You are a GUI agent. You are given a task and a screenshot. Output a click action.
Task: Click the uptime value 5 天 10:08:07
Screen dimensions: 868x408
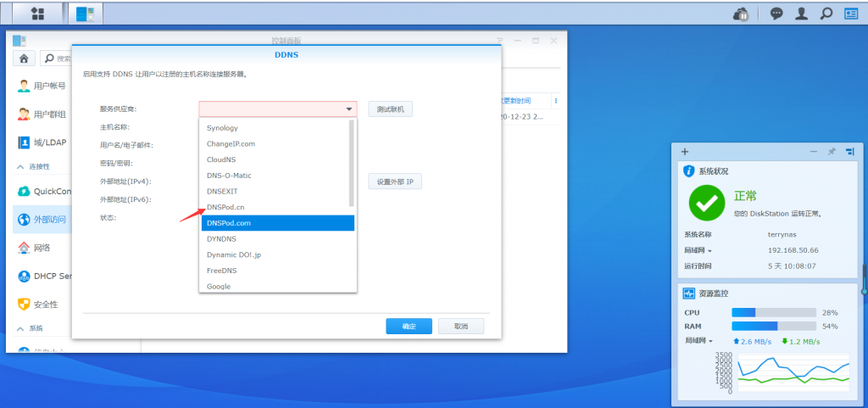(x=792, y=265)
